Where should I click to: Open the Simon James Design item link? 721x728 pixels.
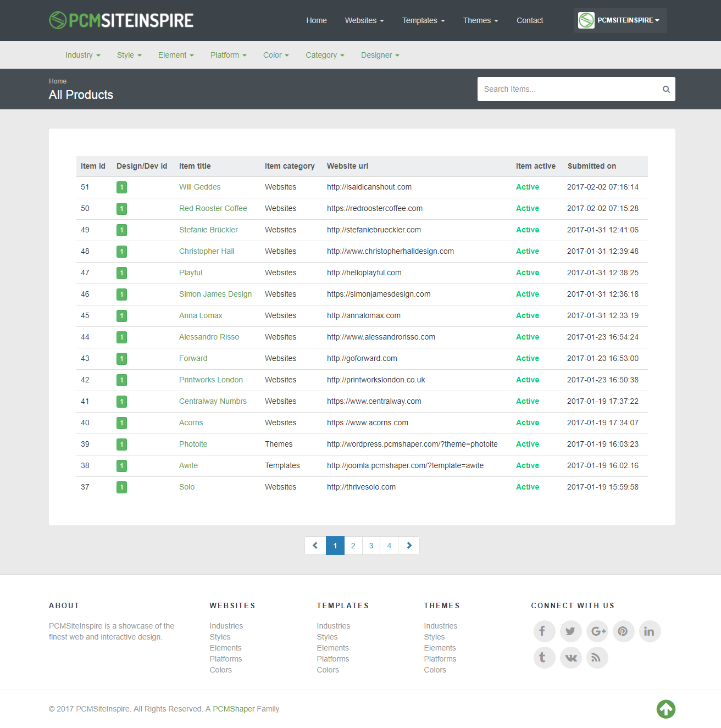coord(215,294)
